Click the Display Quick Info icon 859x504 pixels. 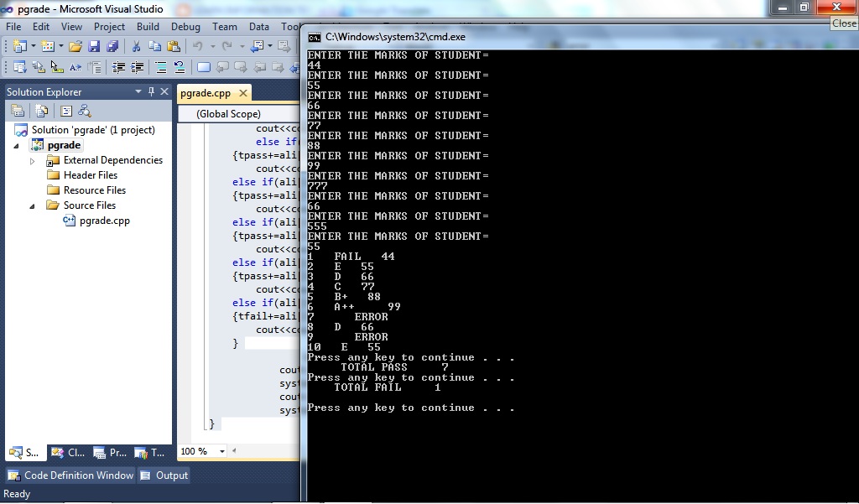pos(57,67)
